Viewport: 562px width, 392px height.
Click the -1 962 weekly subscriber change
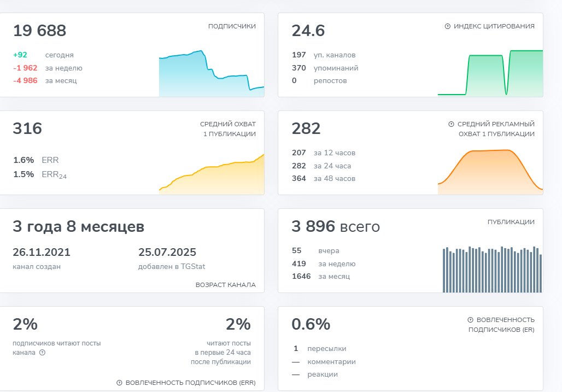click(25, 68)
